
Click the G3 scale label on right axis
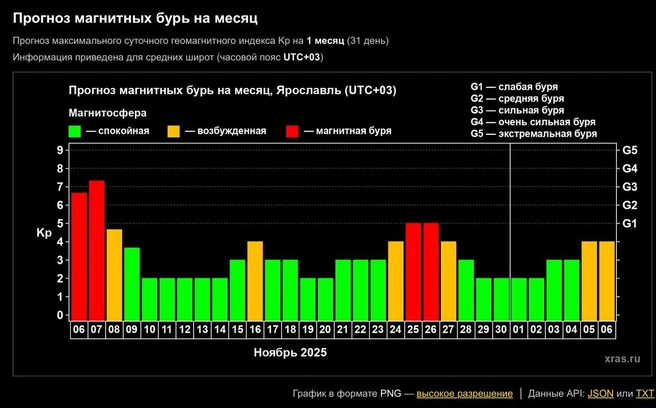point(630,187)
